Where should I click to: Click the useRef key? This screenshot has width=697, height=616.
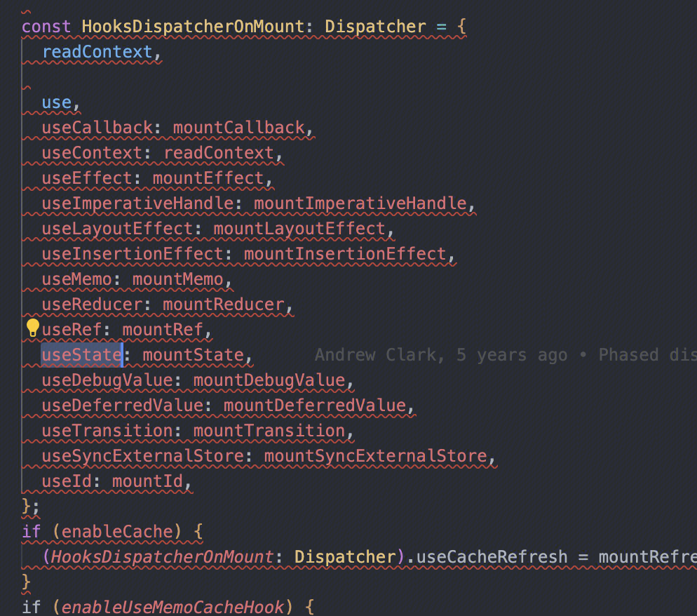point(72,330)
